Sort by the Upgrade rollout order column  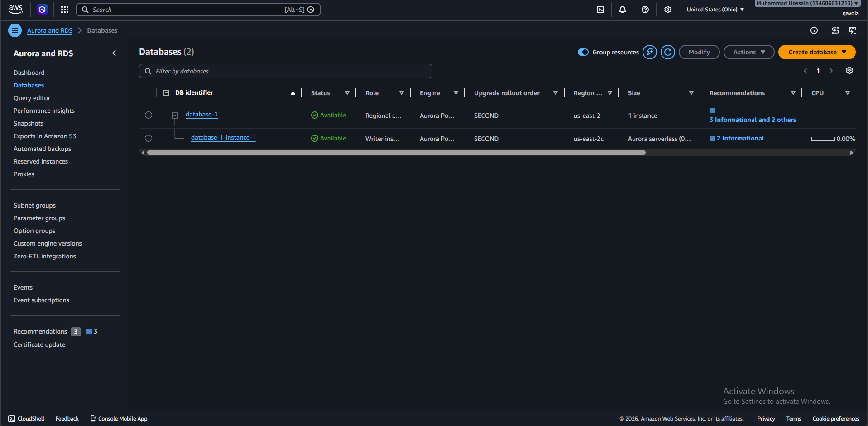point(556,93)
